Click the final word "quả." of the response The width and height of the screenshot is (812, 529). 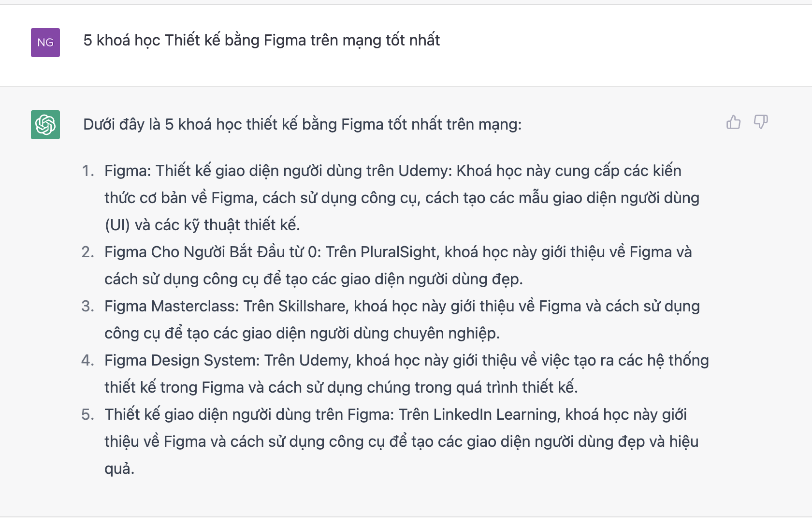(x=119, y=469)
